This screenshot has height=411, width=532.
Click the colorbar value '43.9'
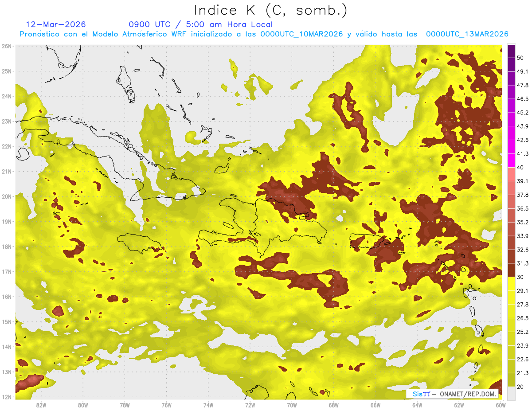point(523,126)
